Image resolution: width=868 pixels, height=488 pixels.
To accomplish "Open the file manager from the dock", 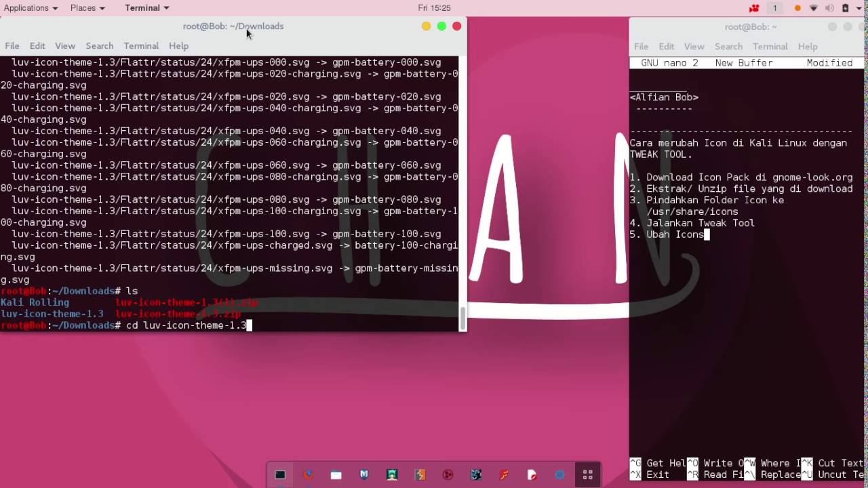I will (x=336, y=474).
